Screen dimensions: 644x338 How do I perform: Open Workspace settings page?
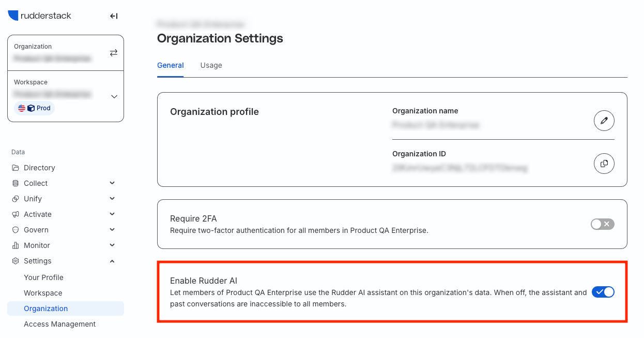coord(43,293)
